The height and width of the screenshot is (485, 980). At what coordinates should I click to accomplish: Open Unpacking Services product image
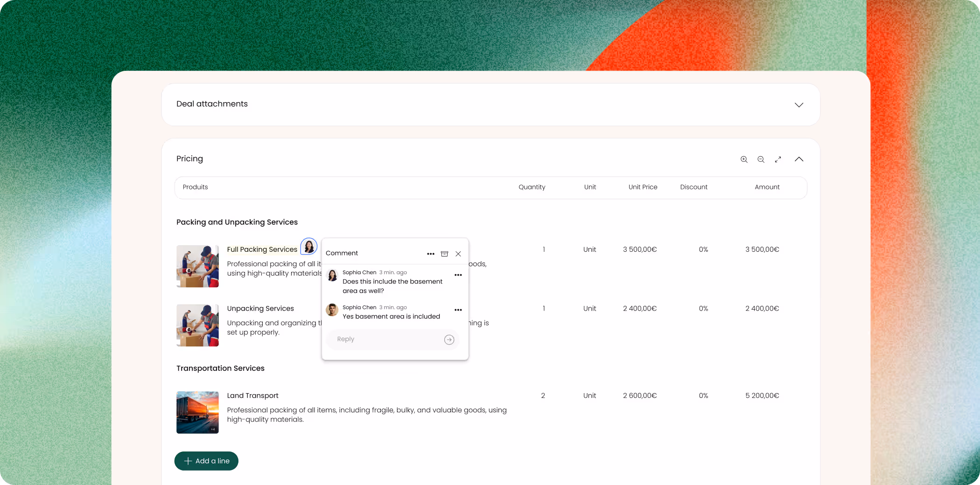197,326
